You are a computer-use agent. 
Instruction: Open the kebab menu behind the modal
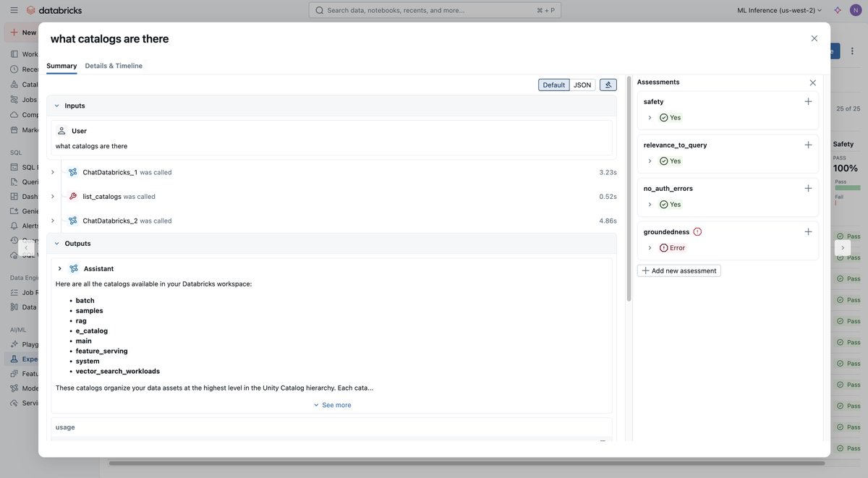click(852, 51)
